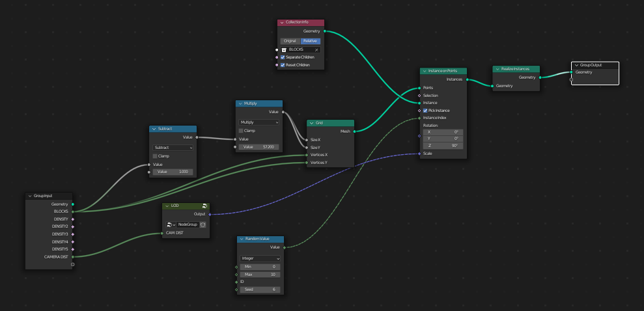This screenshot has height=311, width=644.
Task: Click the collection icon beside BLOCKS field
Action: point(283,49)
